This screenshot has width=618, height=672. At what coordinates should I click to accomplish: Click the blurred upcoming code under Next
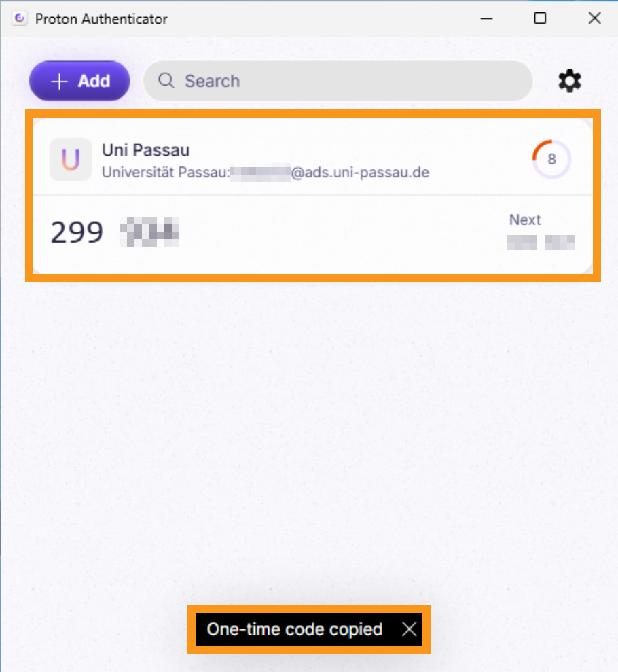541,243
